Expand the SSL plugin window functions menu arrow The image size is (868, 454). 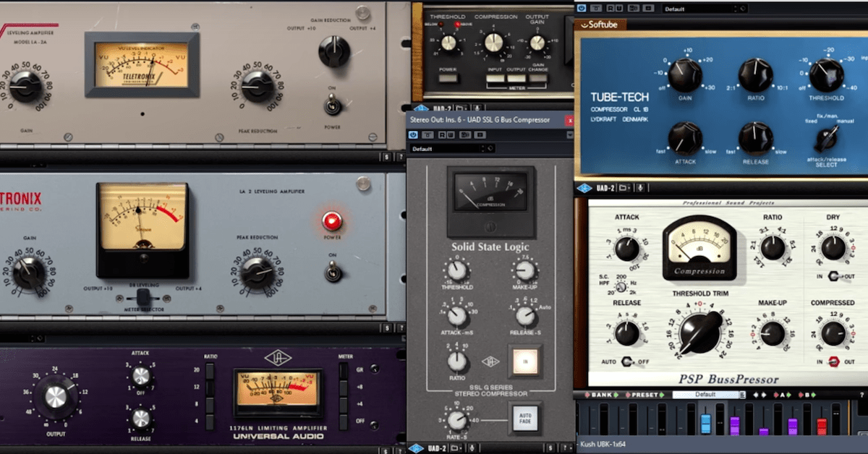(569, 135)
